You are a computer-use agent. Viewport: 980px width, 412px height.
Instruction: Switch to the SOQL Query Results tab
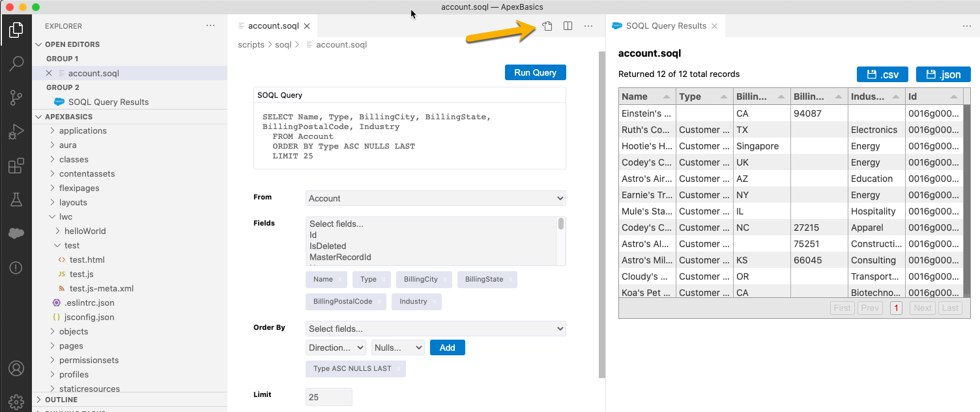(x=665, y=26)
